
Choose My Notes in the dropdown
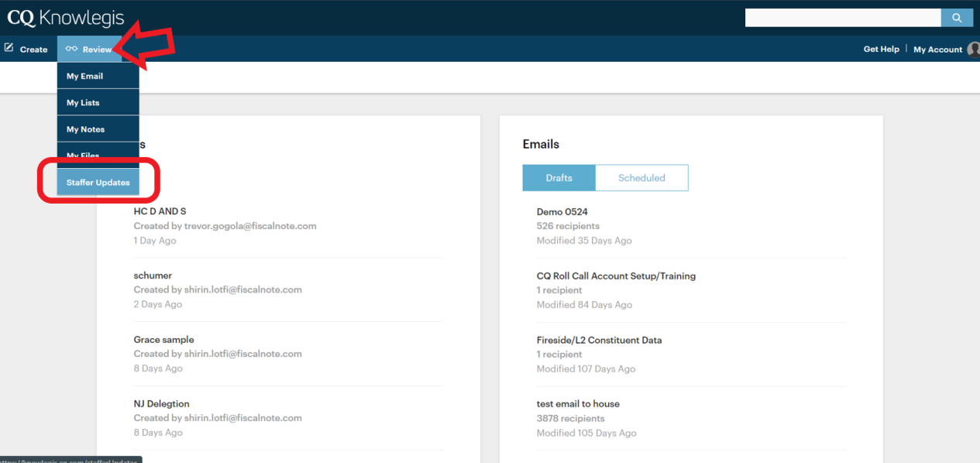(85, 129)
